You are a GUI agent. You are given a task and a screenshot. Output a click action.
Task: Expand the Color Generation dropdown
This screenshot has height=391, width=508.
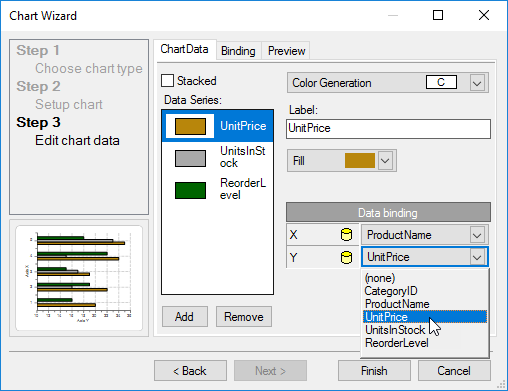coord(477,83)
